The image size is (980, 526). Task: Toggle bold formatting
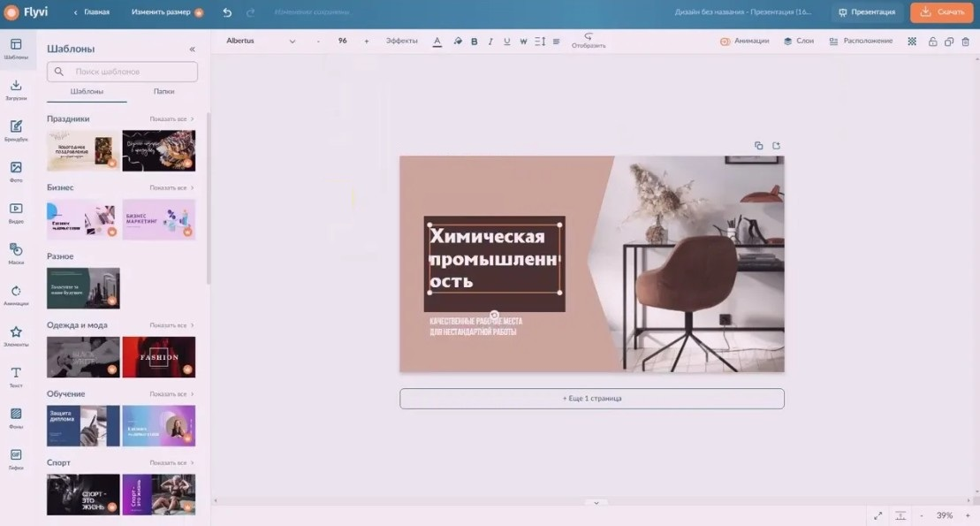475,42
